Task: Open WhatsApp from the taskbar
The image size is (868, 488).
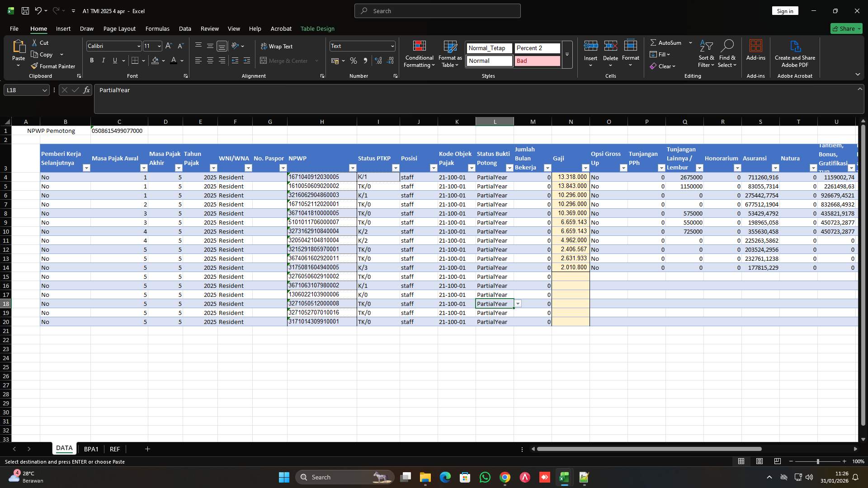Action: coord(485,477)
